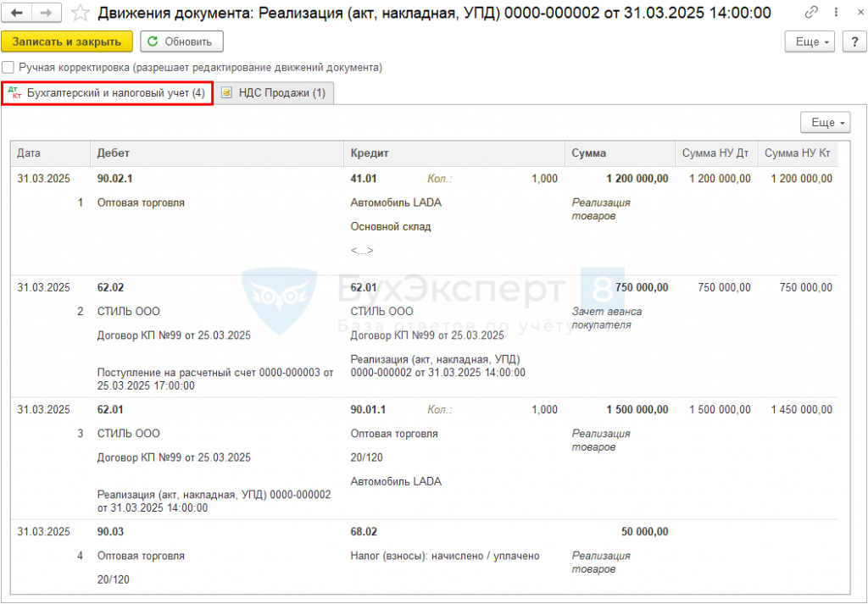The height and width of the screenshot is (604, 868).
Task: Click the "Сумма НУ Кт" column header
Action: click(x=797, y=153)
